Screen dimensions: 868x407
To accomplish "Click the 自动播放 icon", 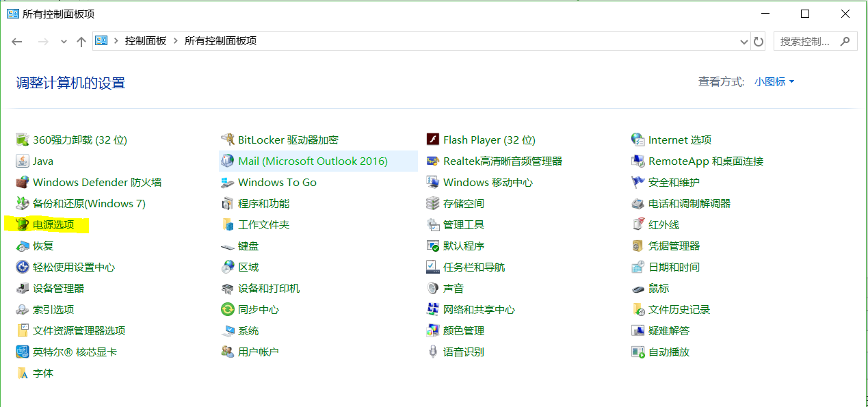I will (637, 352).
